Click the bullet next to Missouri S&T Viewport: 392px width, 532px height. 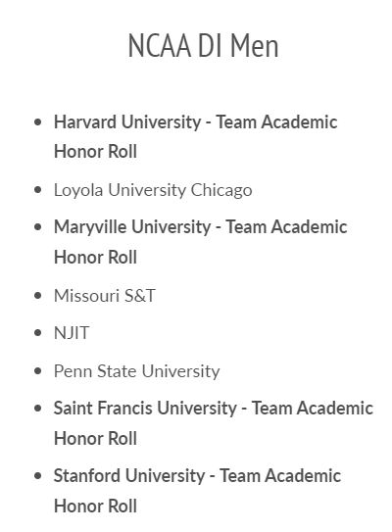point(38,296)
